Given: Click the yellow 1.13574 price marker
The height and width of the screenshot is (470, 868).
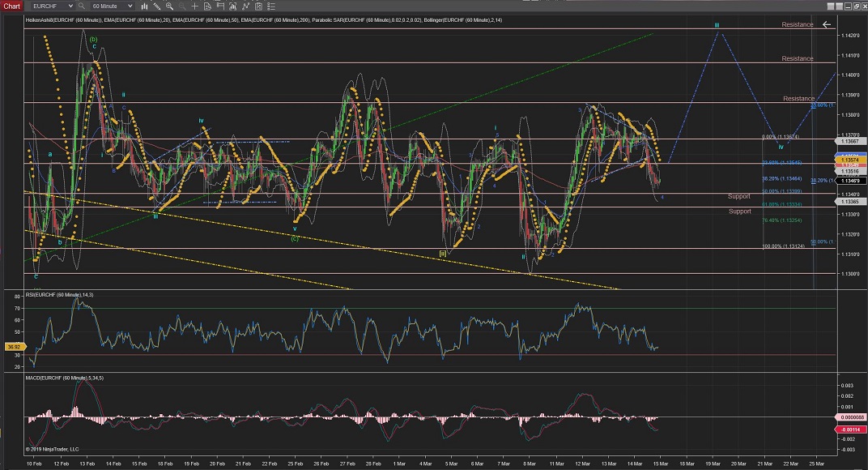Looking at the screenshot, I should (849, 160).
